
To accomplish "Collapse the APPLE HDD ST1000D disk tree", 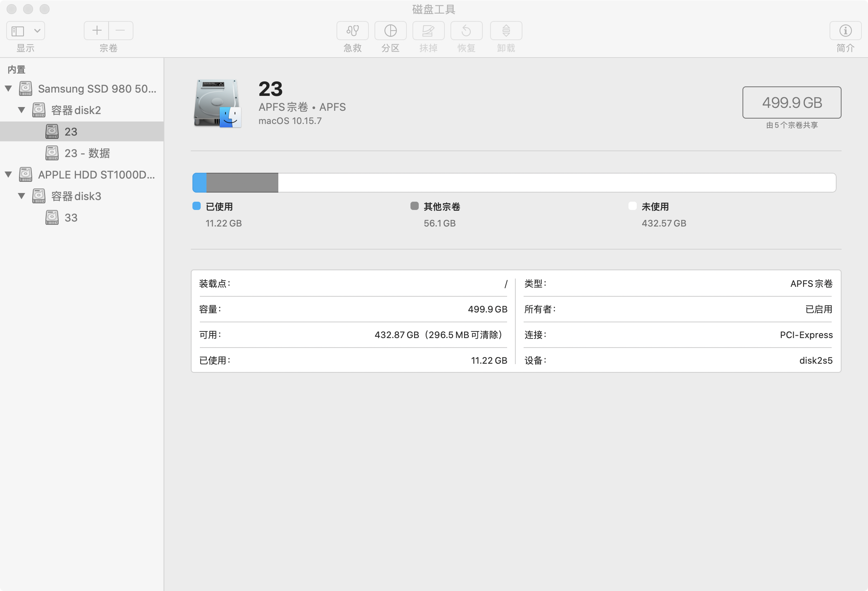I will tap(8, 174).
